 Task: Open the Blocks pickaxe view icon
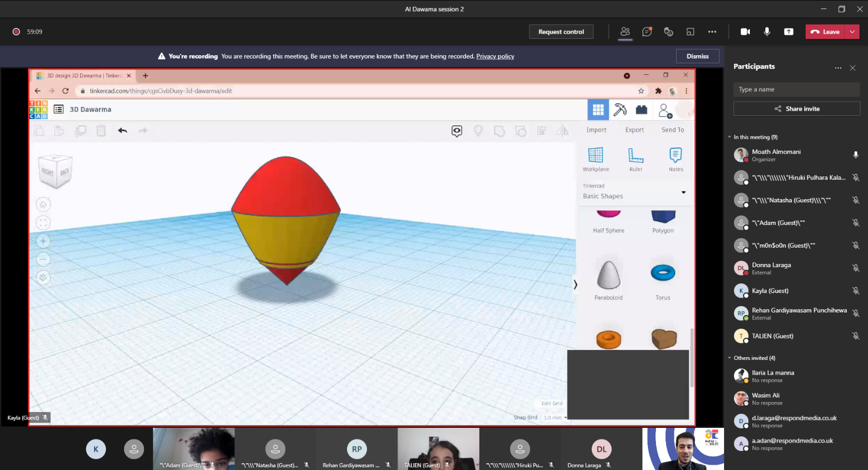pyautogui.click(x=620, y=110)
